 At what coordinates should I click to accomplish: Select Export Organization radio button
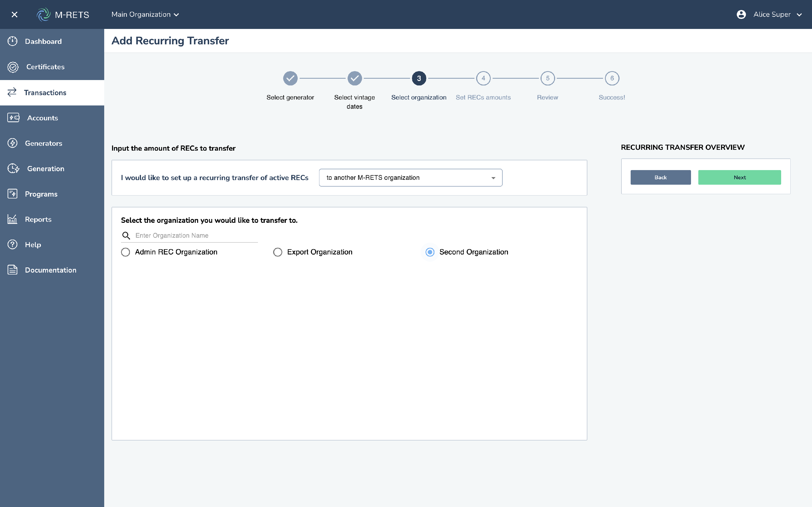click(277, 252)
